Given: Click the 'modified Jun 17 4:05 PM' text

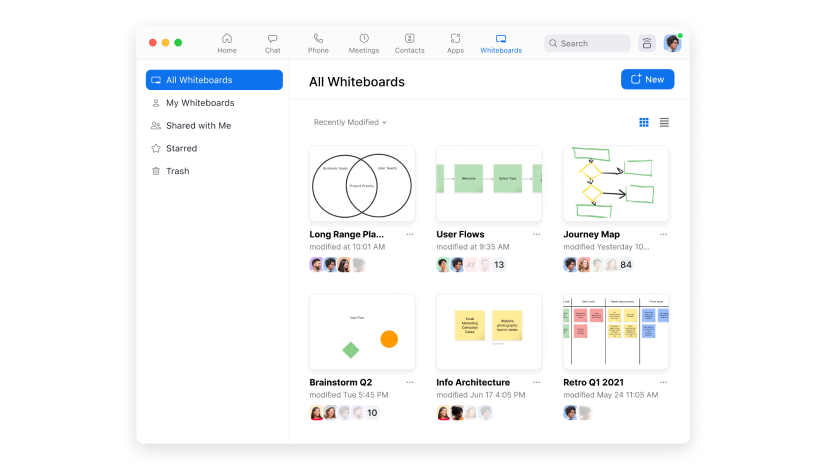Looking at the screenshot, I should (x=481, y=395).
